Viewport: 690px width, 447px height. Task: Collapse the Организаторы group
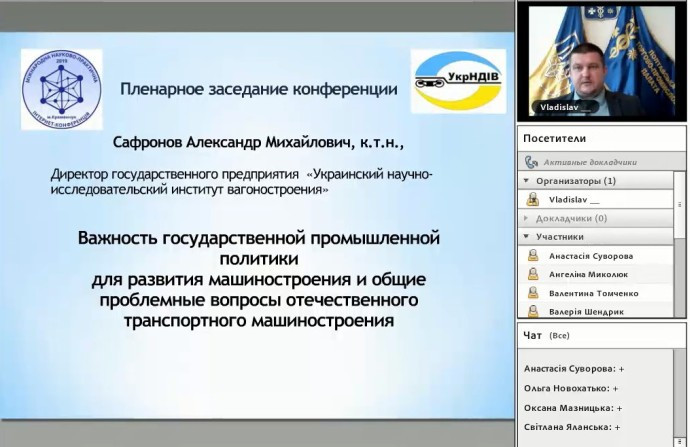tap(527, 181)
